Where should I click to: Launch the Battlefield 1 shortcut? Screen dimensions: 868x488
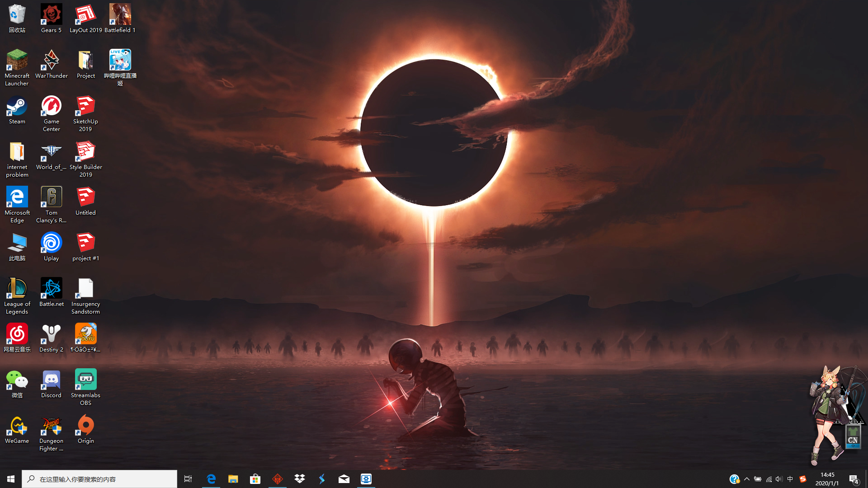pyautogui.click(x=120, y=19)
